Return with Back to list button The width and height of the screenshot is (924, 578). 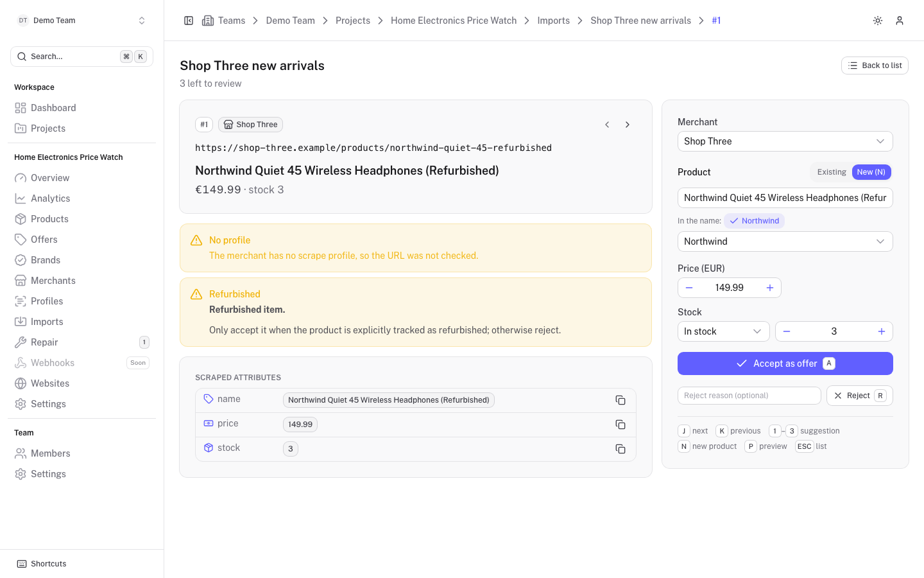[875, 66]
